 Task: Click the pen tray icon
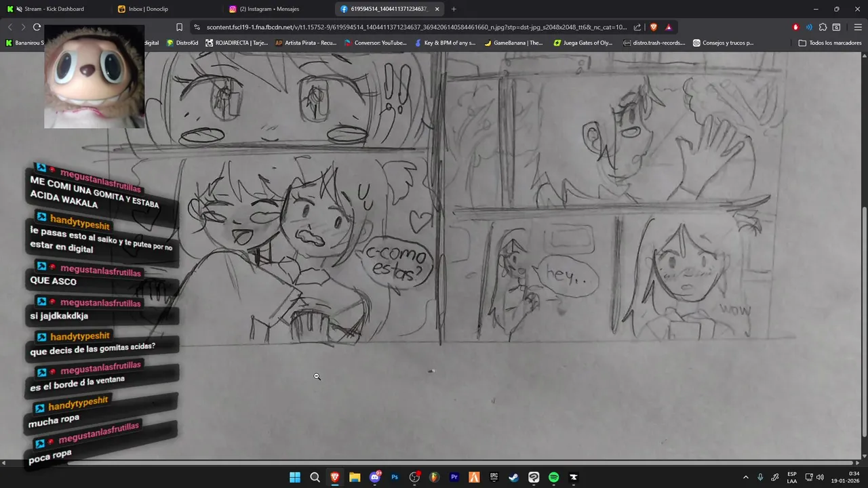coord(774,477)
